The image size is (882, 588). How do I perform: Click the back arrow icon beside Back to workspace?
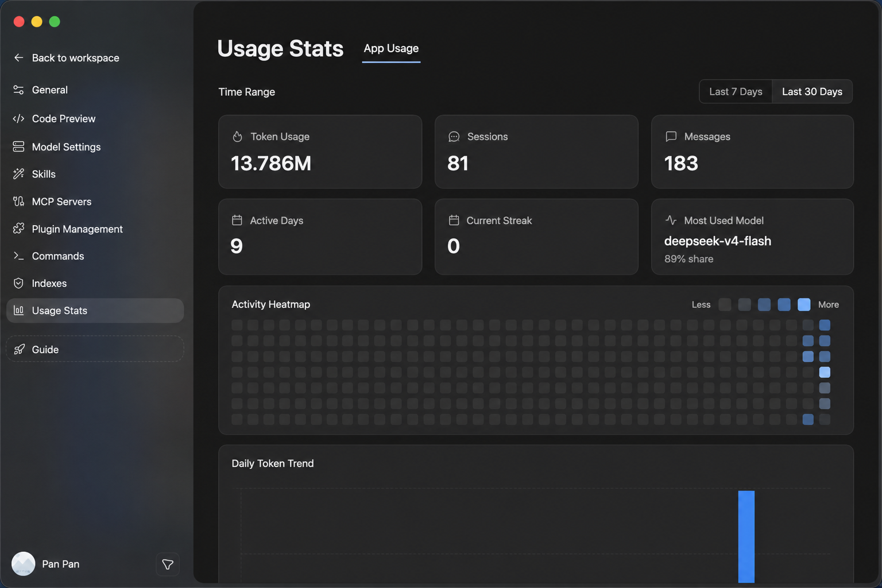18,57
